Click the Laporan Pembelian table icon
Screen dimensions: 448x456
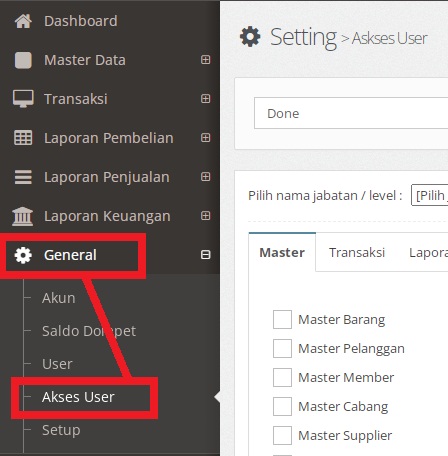(x=23, y=138)
